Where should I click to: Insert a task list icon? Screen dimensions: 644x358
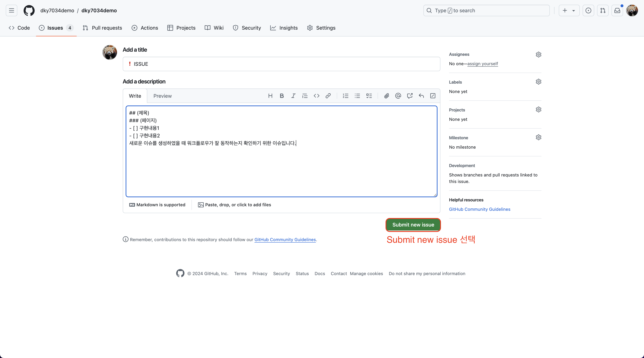pyautogui.click(x=369, y=96)
